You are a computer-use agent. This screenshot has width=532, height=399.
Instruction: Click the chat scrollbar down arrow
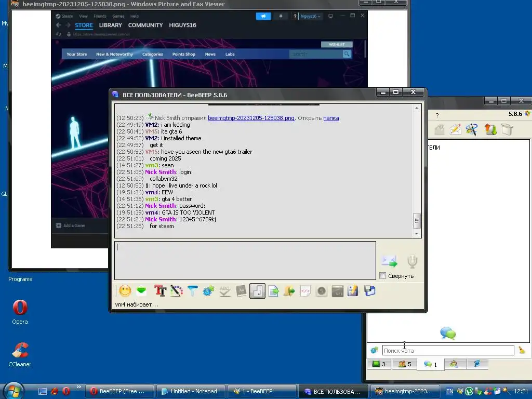pyautogui.click(x=417, y=233)
